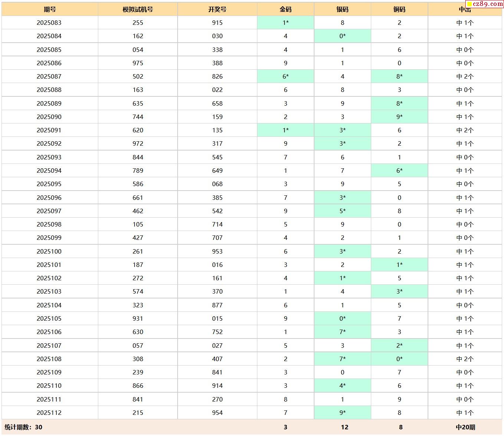Click 中 2个 result in row 2025091
This screenshot has width=504, height=436.
(x=465, y=130)
